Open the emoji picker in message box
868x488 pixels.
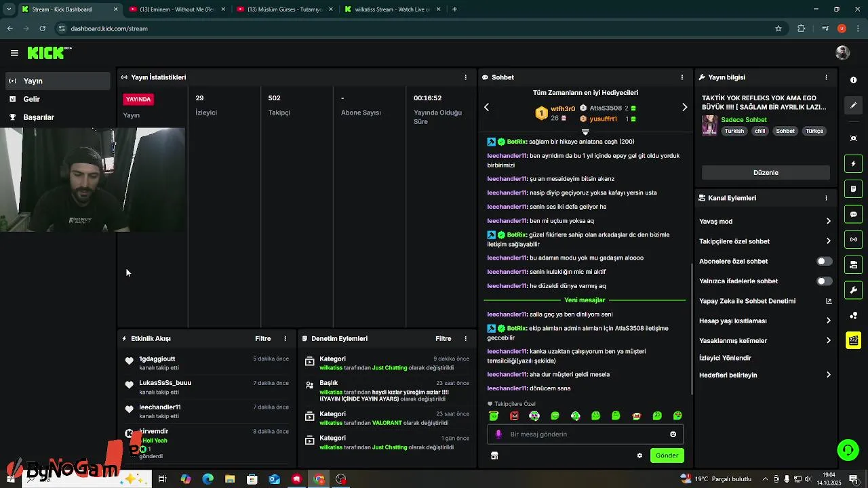click(x=673, y=434)
